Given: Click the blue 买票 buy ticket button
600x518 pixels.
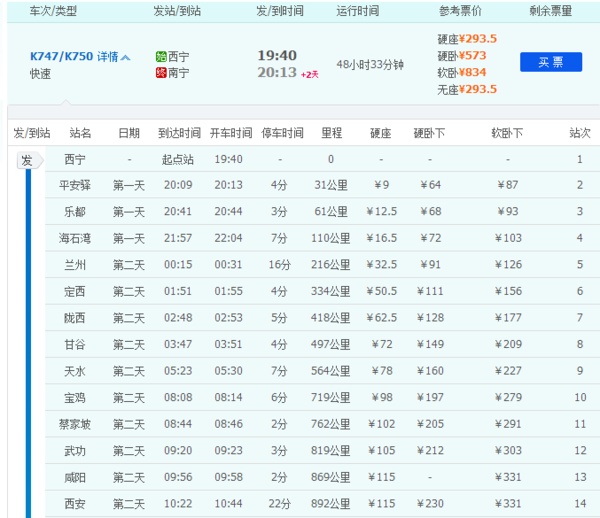Looking at the screenshot, I should [551, 62].
